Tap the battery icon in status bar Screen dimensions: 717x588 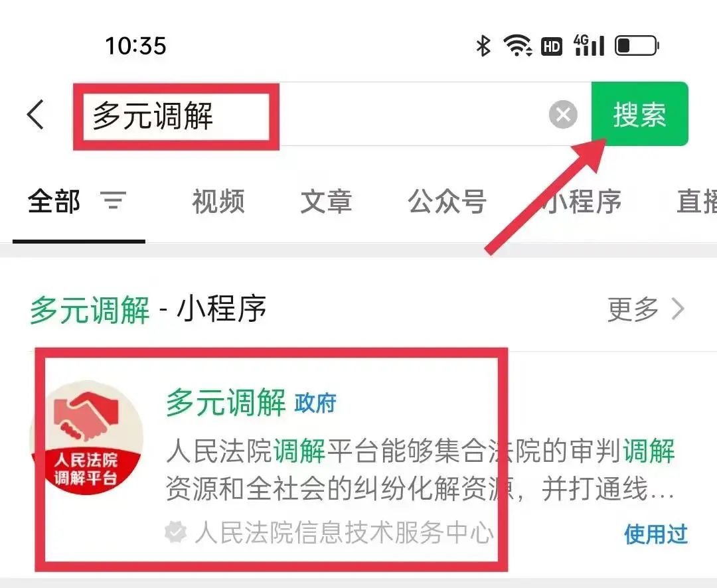(x=637, y=46)
